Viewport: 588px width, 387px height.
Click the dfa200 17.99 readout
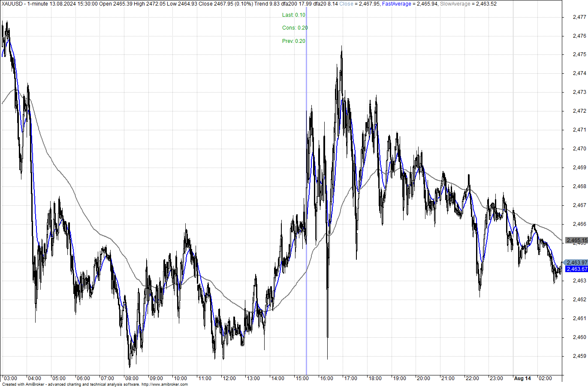[x=297, y=4]
